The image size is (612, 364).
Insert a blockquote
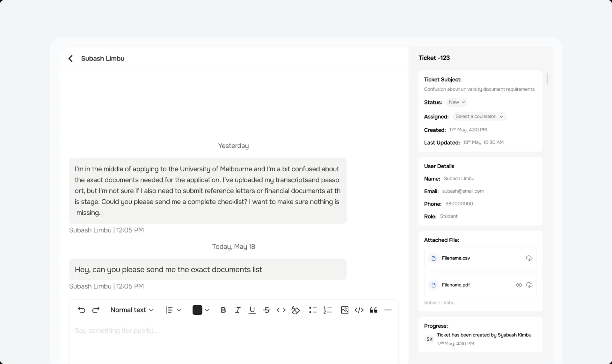pos(373,310)
